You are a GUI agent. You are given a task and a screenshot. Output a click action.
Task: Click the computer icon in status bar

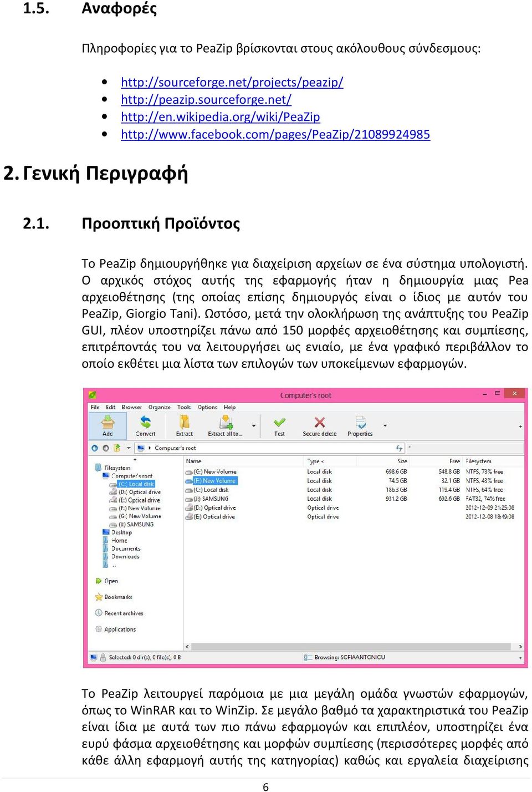pos(94,657)
